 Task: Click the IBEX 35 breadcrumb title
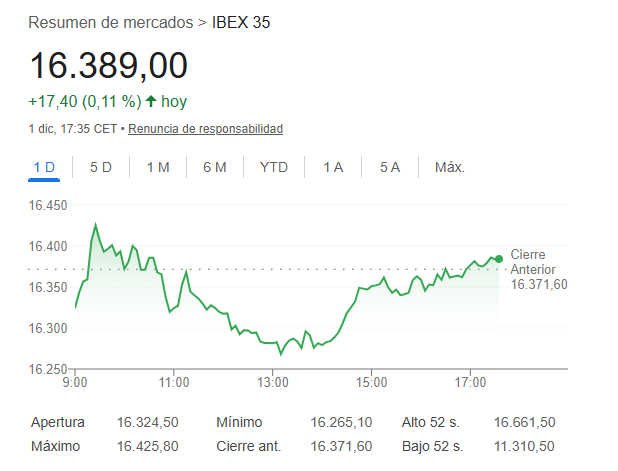coord(241,21)
